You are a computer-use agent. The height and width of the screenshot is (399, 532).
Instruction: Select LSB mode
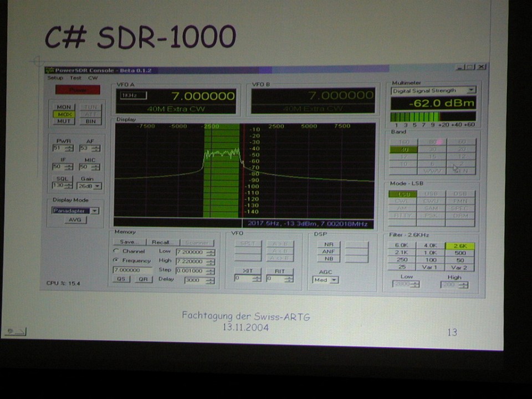tap(403, 194)
